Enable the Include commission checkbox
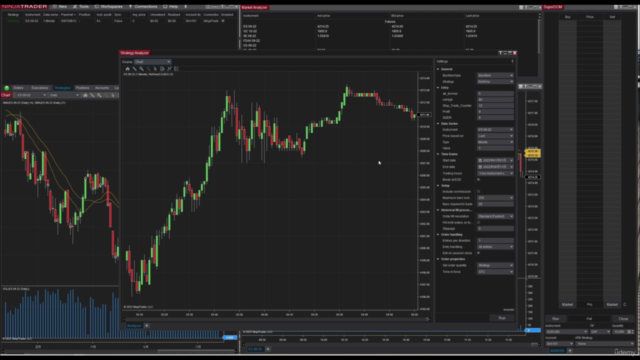640x360 pixels. (479, 191)
